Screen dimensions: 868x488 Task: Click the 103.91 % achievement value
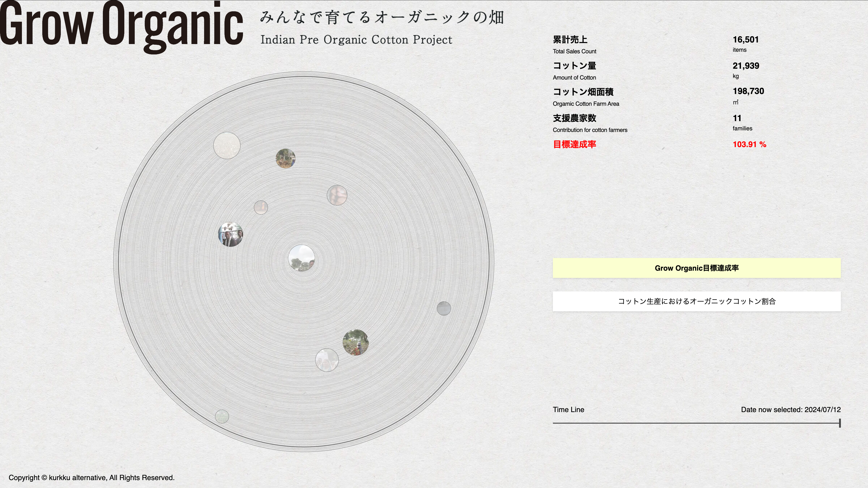pos(749,145)
